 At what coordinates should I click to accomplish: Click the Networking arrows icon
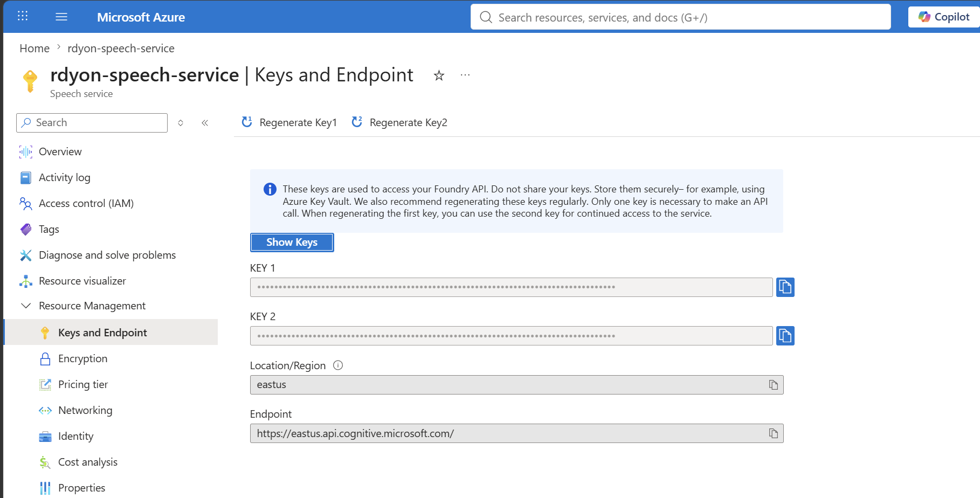click(x=45, y=411)
